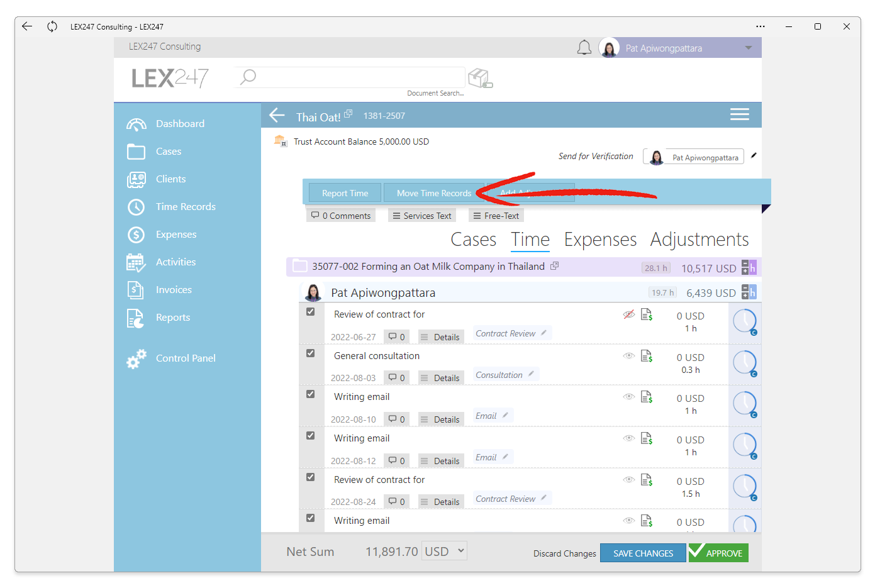875x588 pixels.
Task: Click the back arrow beside Thai Oat!
Action: coord(277,116)
